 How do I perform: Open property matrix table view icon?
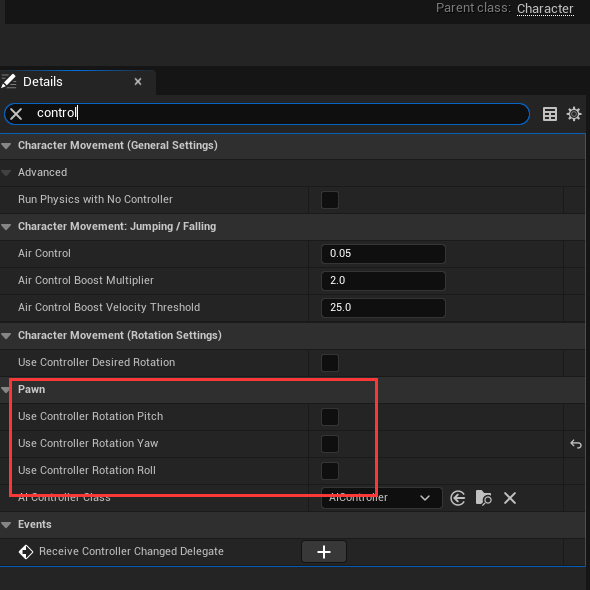[x=550, y=114]
